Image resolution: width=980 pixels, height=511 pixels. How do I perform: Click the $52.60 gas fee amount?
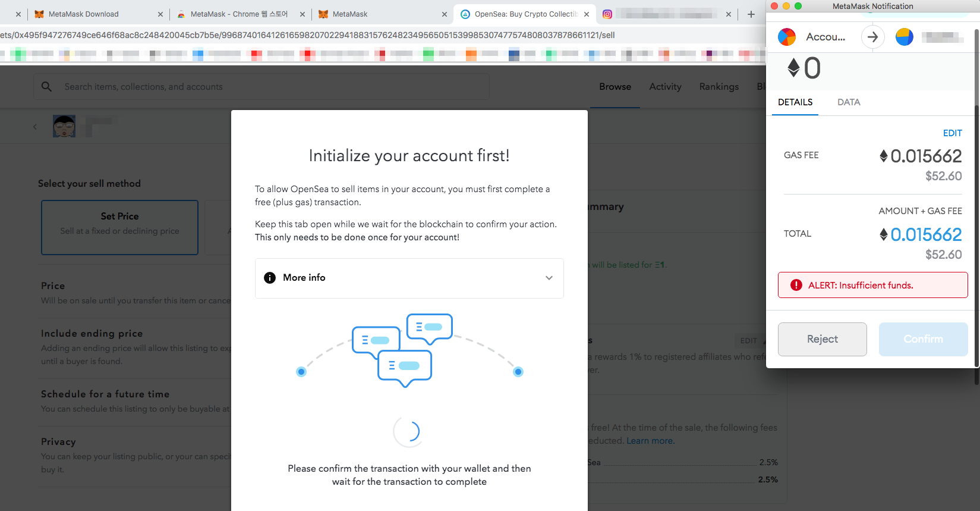pyautogui.click(x=943, y=176)
